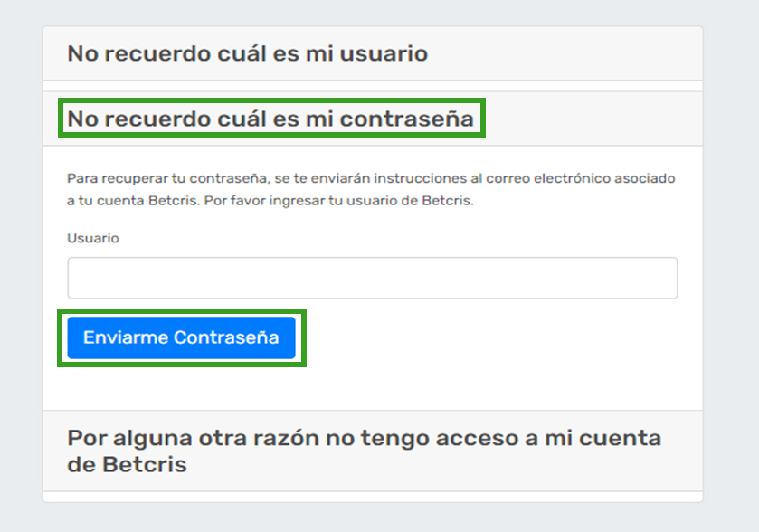Click the Enviarme Contraseña button

tap(182, 337)
